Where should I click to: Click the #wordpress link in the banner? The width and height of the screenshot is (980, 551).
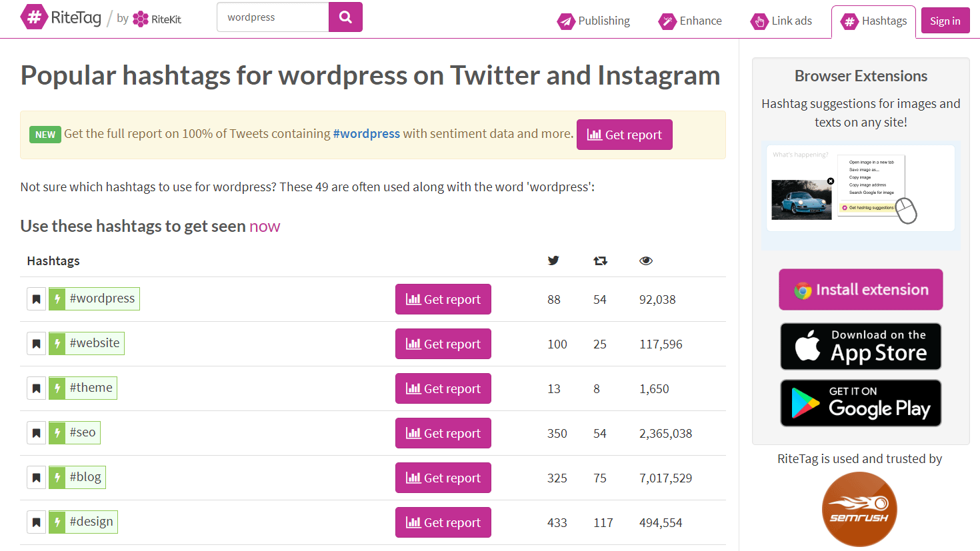(x=367, y=133)
